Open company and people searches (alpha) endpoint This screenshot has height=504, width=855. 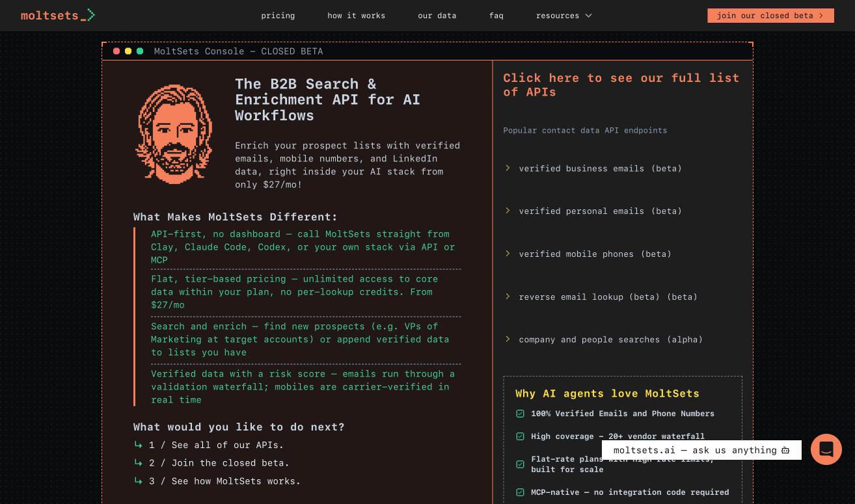(x=610, y=339)
